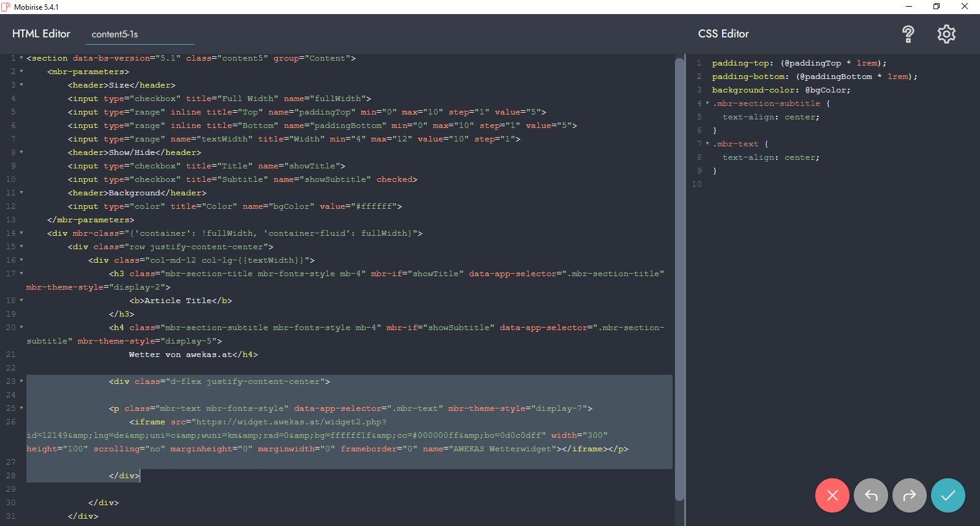The height and width of the screenshot is (526, 980).
Task: Click the background-color line in CSS Editor
Action: click(781, 90)
